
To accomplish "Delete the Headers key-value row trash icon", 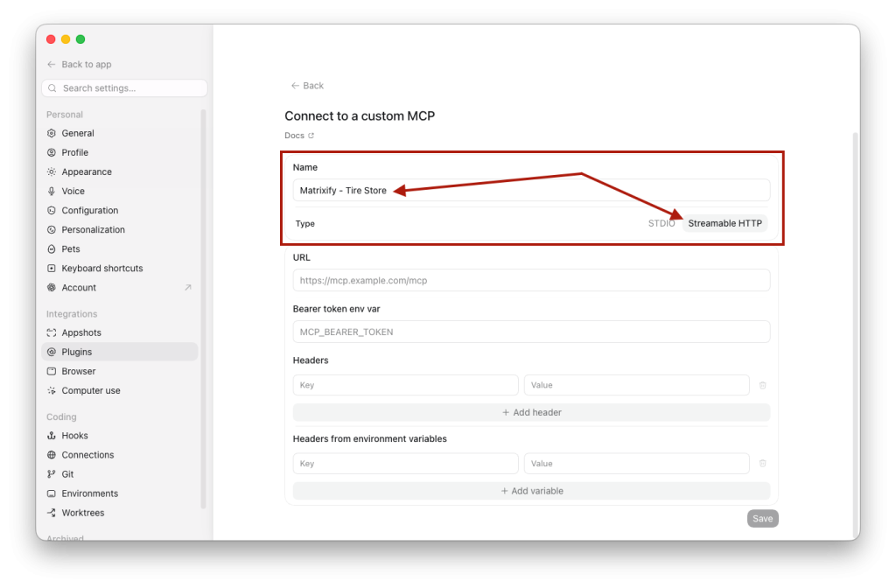I will point(762,385).
